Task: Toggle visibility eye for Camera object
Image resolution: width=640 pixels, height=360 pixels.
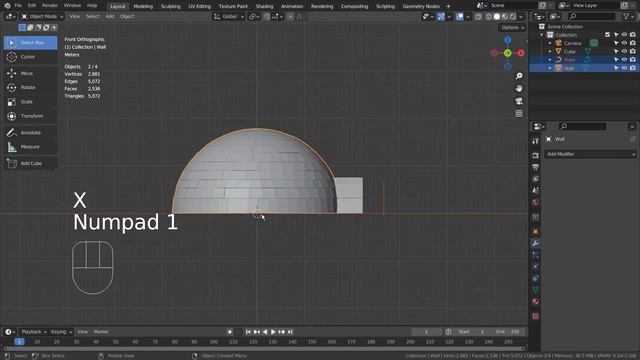Action: pos(624,43)
